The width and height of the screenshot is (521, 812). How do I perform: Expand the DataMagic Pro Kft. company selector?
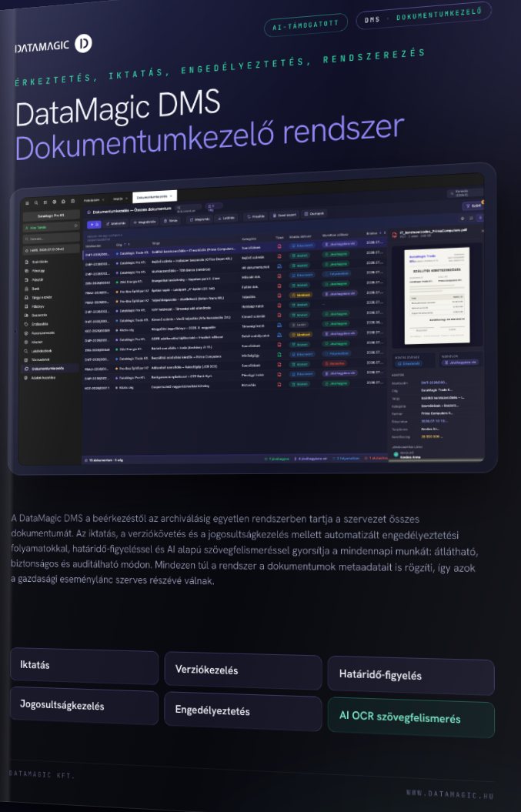tap(52, 216)
